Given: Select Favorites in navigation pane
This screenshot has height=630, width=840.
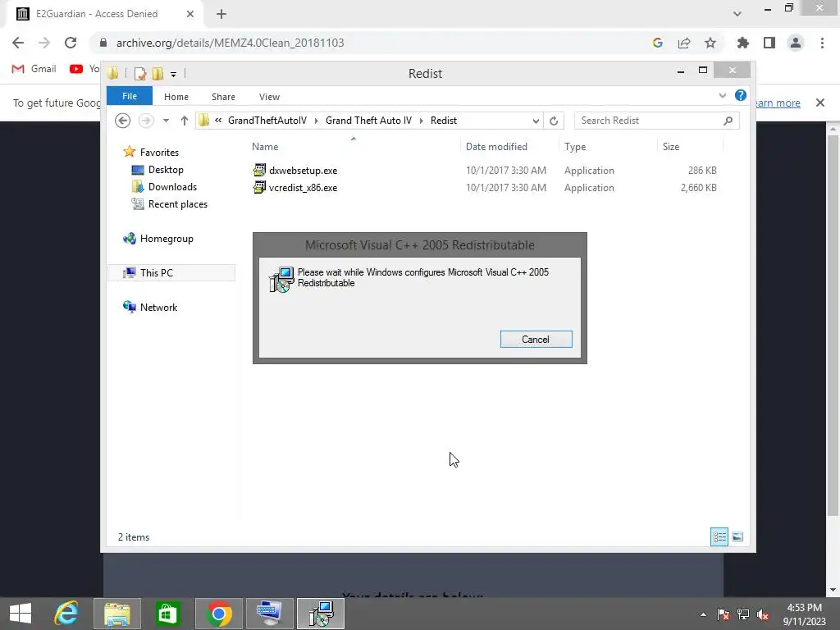Looking at the screenshot, I should tap(159, 152).
